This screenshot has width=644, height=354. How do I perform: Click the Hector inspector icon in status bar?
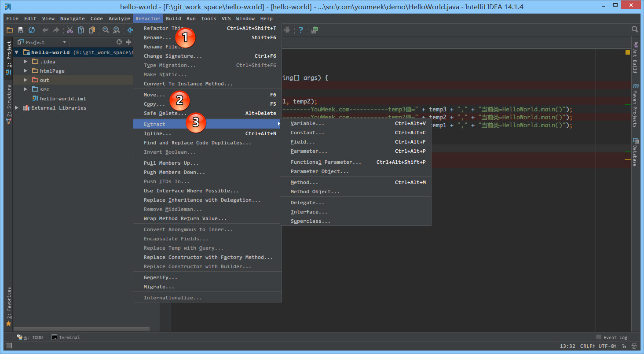[x=634, y=346]
